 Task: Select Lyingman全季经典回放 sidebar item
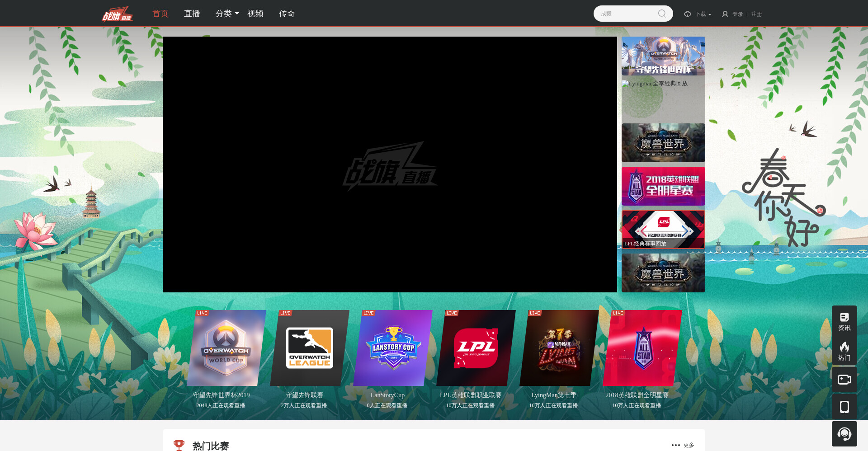coord(663,99)
